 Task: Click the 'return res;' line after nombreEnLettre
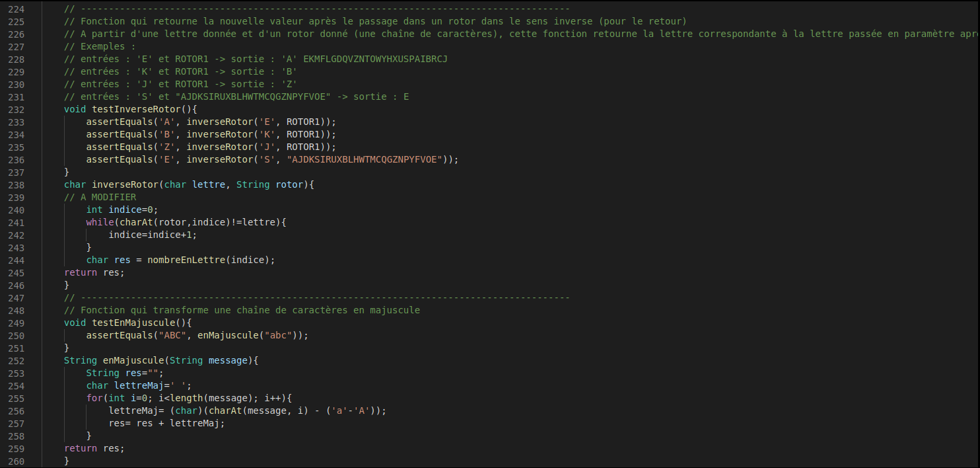coord(94,272)
